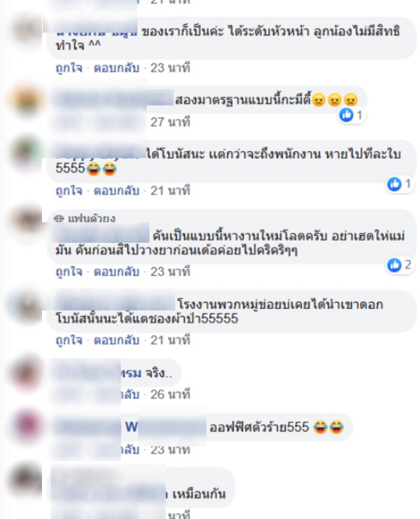Open avatar of the top fan commenter

pos(26,221)
